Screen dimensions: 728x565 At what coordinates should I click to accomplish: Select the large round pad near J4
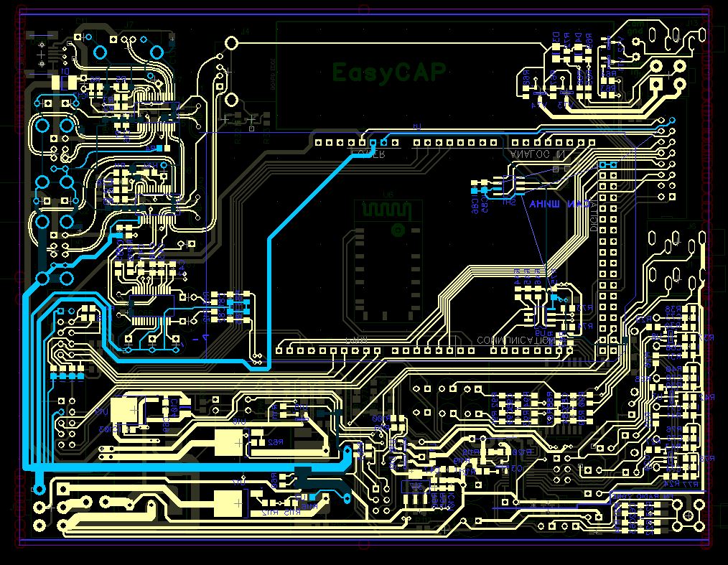point(231,42)
